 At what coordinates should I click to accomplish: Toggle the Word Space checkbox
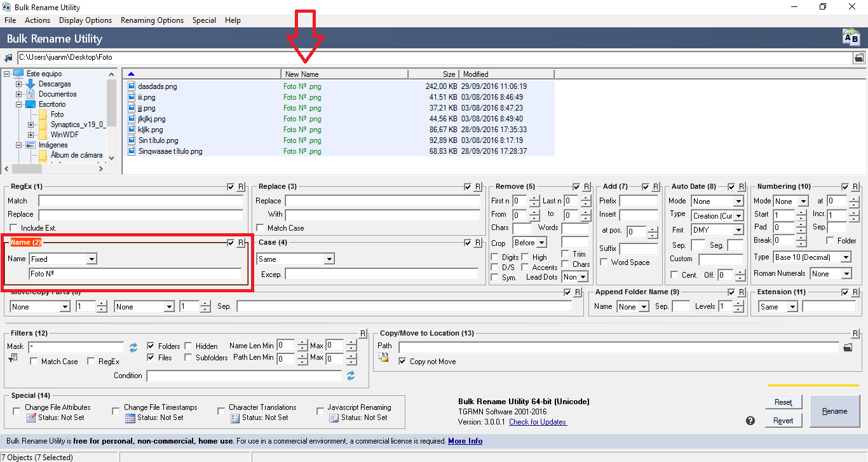coord(604,262)
